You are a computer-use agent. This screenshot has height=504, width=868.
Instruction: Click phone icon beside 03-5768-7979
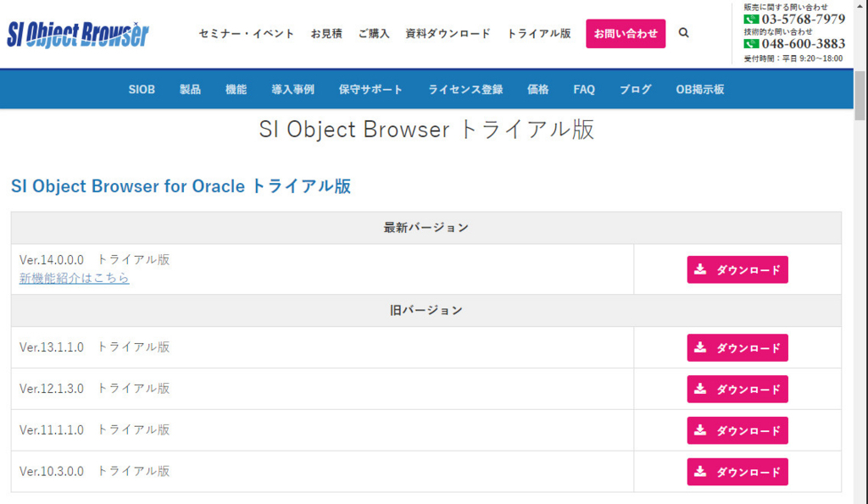[751, 19]
